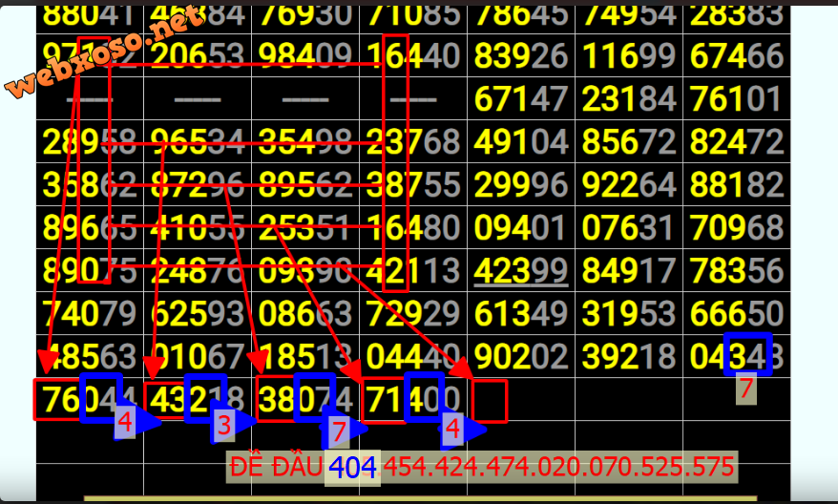
Task: Click the number 74079
Action: 90,313
